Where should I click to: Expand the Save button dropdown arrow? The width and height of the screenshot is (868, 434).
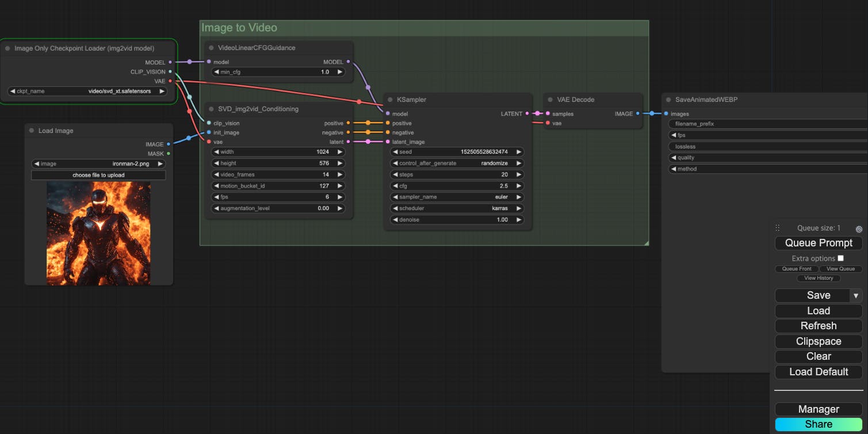[856, 295]
